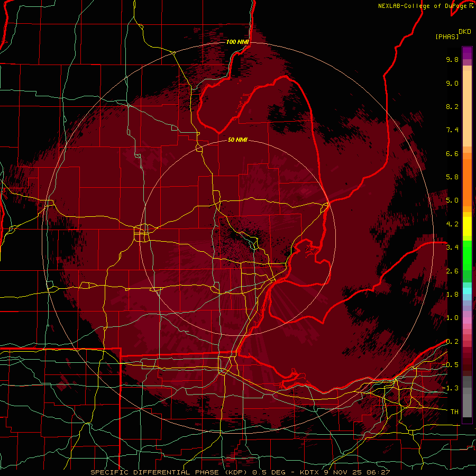Click the 1.8 scale value

pos(452,295)
